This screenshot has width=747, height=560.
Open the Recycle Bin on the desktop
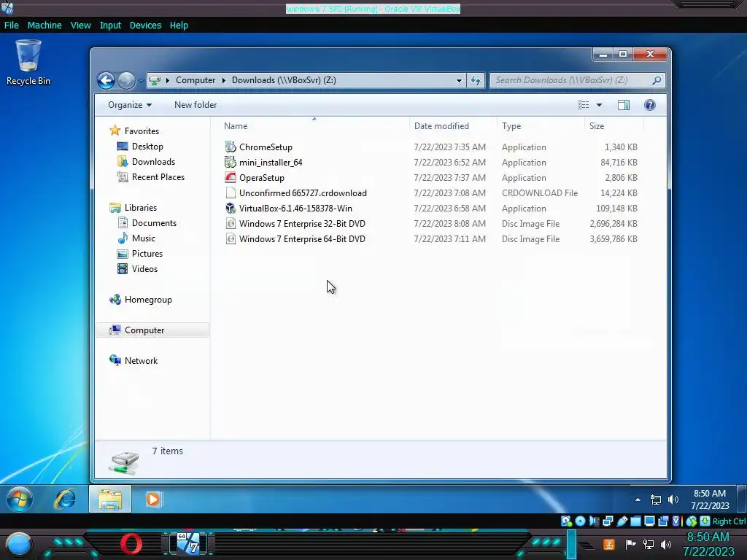click(28, 63)
